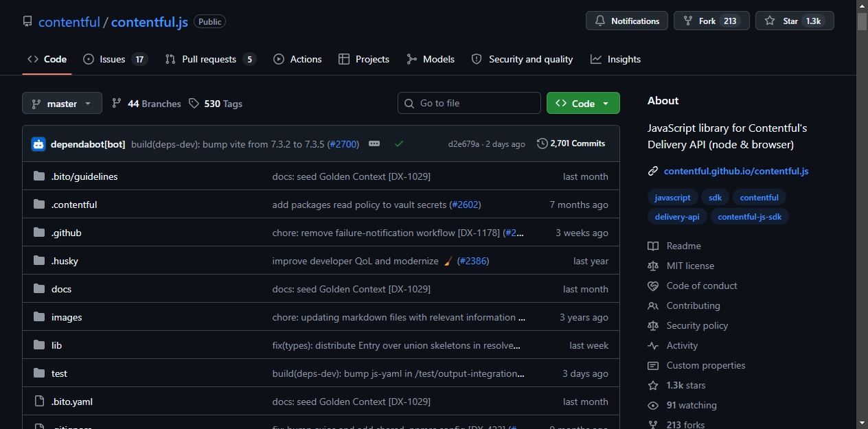This screenshot has height=429, width=868.
Task: Click the page vertical scrollbar thumb
Action: point(862,21)
